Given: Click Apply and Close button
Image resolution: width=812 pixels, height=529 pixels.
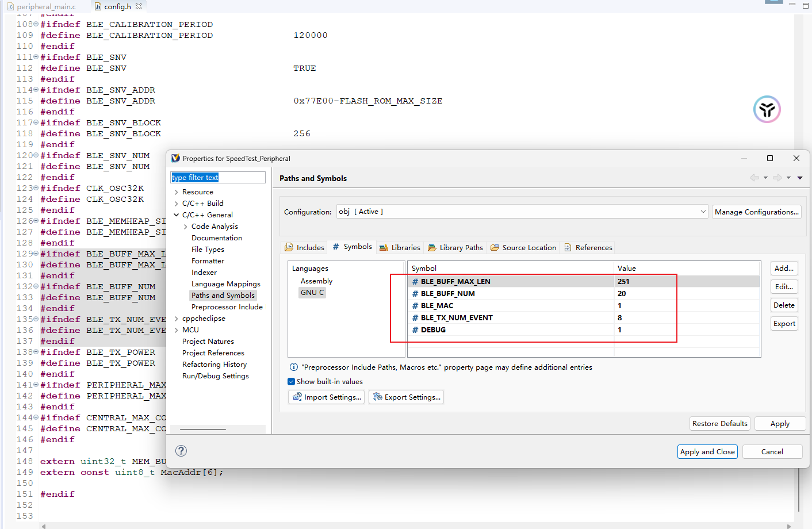Looking at the screenshot, I should click(x=707, y=451).
